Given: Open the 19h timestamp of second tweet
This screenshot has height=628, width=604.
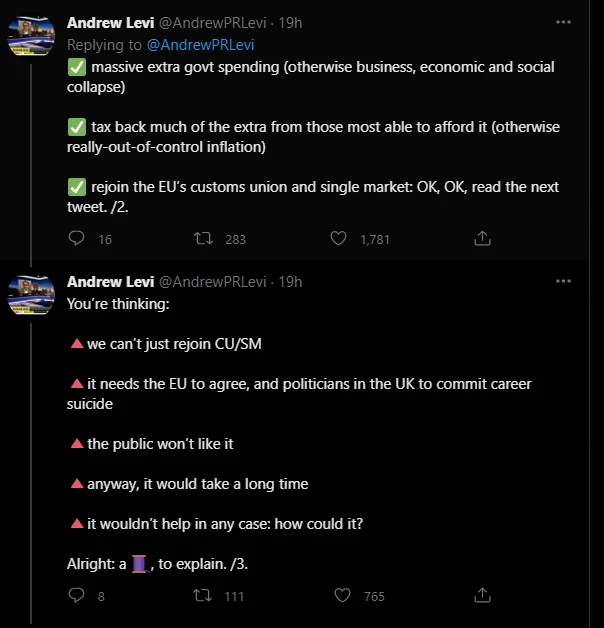Looking at the screenshot, I should pos(290,282).
